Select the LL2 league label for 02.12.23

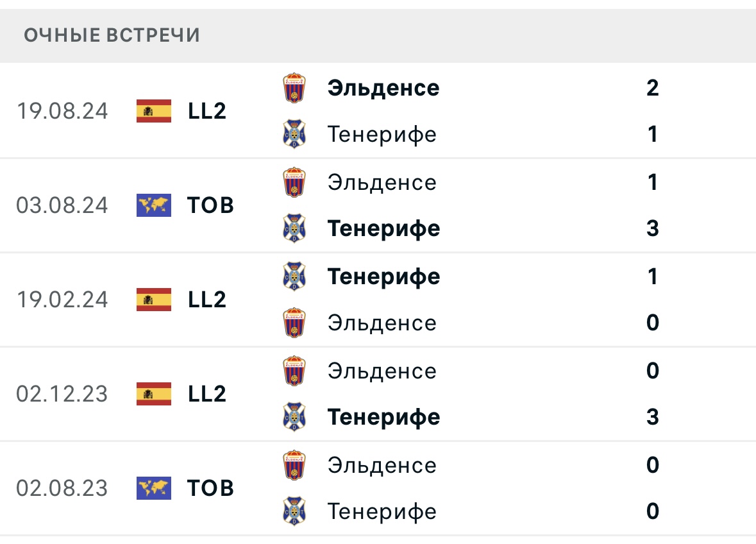[207, 394]
